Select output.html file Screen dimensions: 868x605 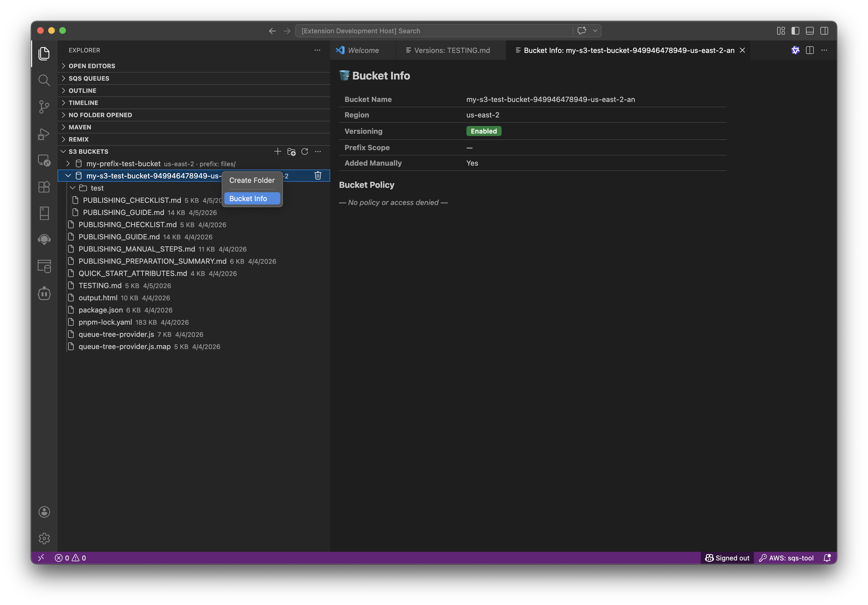(x=194, y=298)
